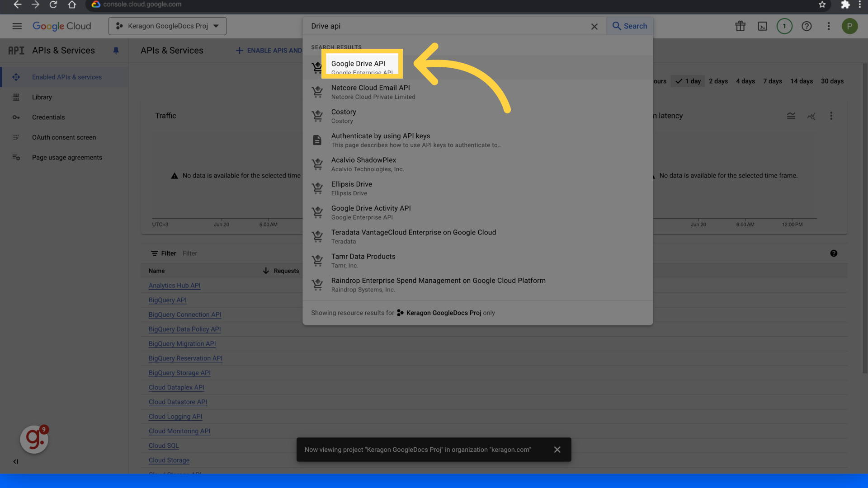The height and width of the screenshot is (488, 868).
Task: Dismiss the Now viewing project notification
Action: pos(557,450)
